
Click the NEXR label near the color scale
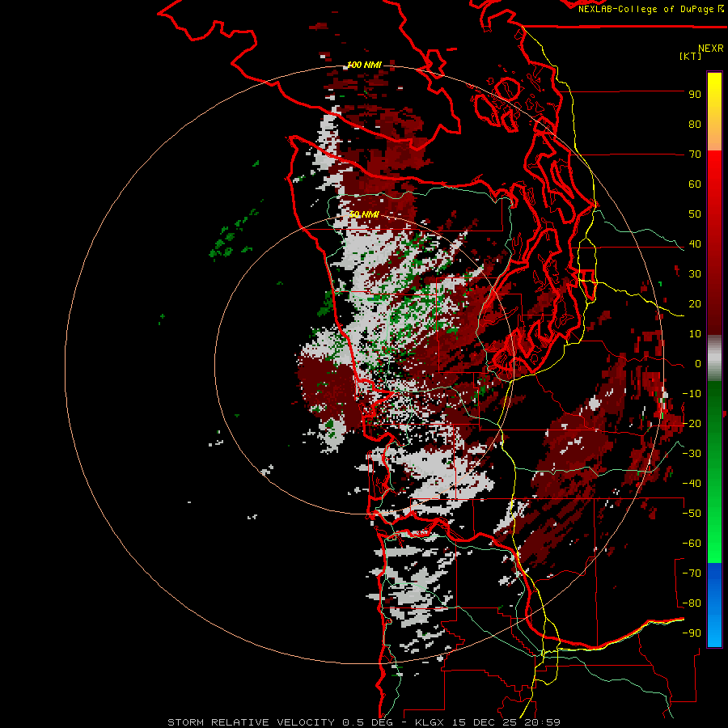(711, 49)
